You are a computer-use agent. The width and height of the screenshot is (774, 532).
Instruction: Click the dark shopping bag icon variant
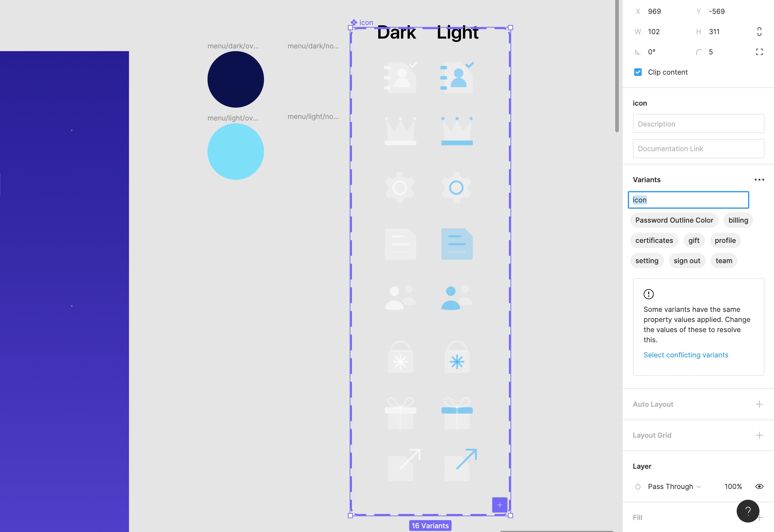400,357
